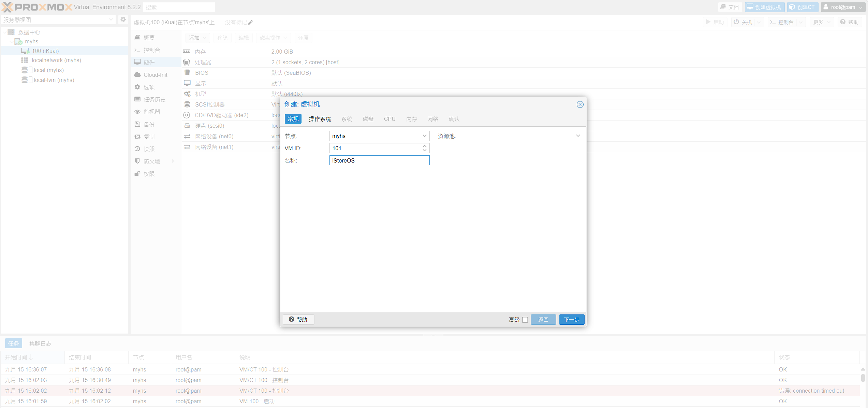Click the CD/DVD驱动器 (ide2) disc icon
The image size is (868, 408).
pyautogui.click(x=187, y=115)
